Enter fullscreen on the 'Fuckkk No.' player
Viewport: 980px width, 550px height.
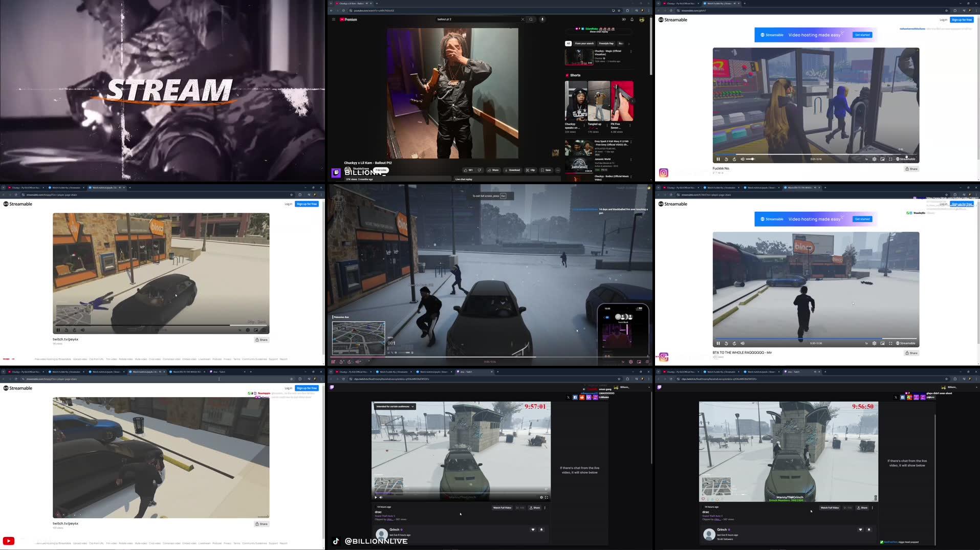[x=891, y=159]
